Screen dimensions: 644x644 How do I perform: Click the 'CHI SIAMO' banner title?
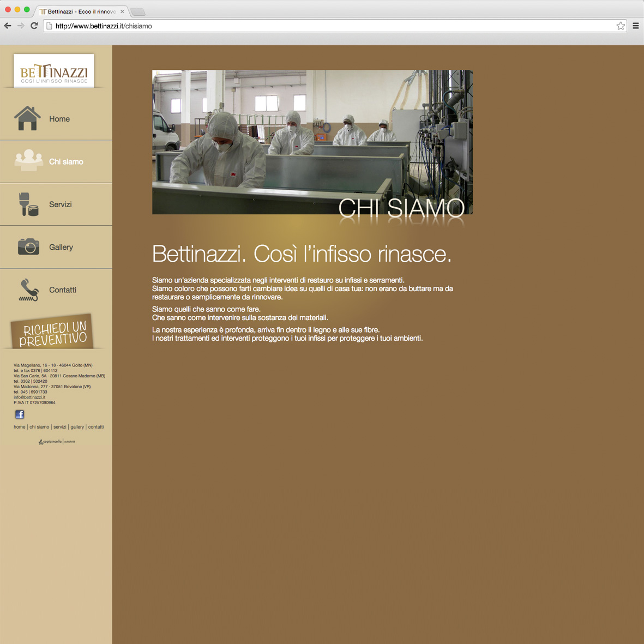[401, 208]
